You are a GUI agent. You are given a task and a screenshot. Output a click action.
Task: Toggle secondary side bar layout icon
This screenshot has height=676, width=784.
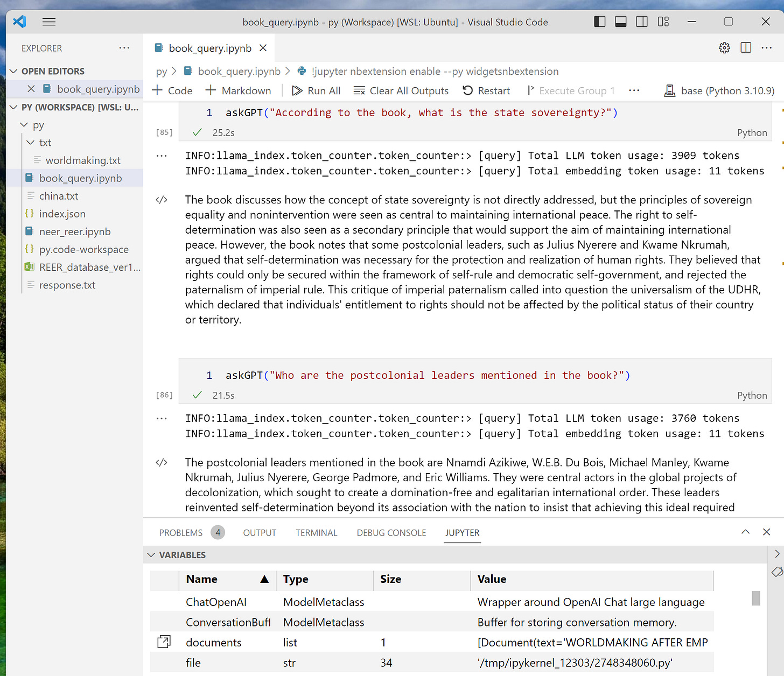(x=642, y=22)
